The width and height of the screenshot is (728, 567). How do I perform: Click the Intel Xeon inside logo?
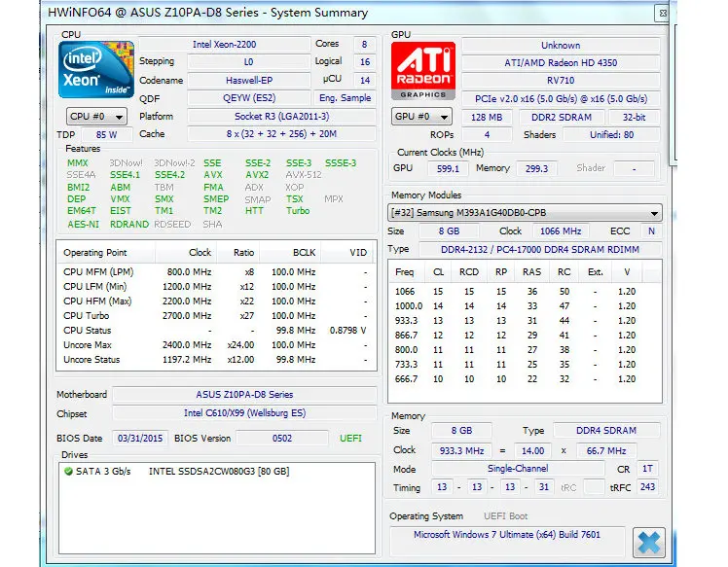tap(96, 70)
